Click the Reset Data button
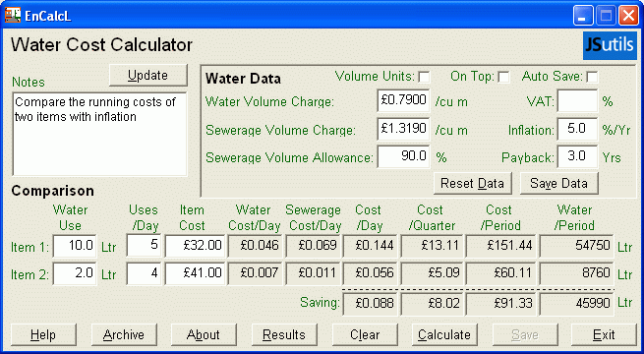Viewport: 644px width, 354px height. coord(472,183)
